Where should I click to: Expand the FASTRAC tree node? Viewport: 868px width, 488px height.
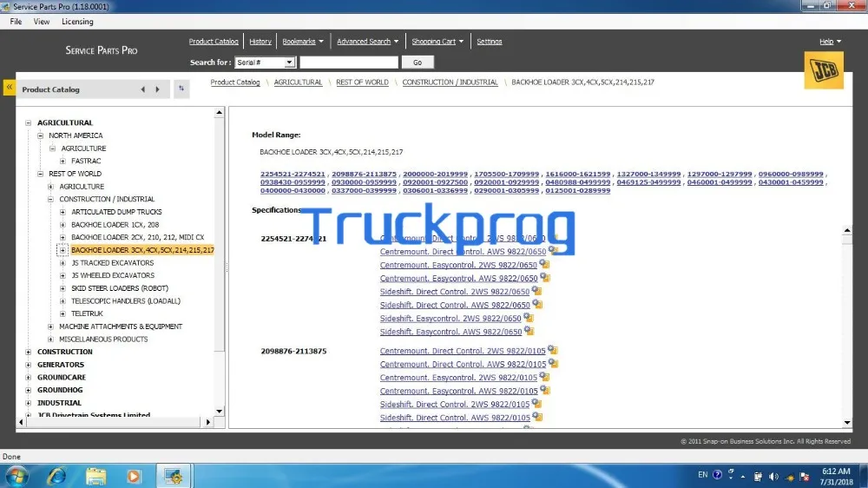(62, 162)
